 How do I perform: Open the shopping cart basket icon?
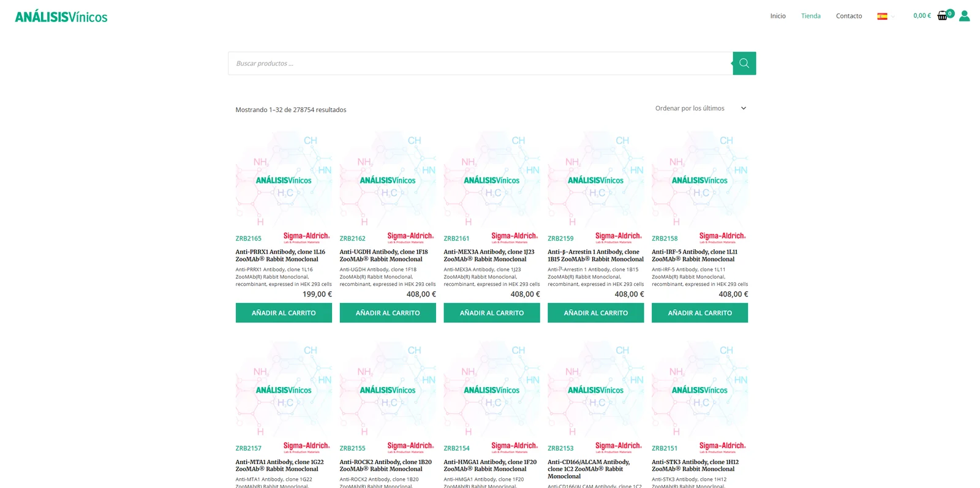[x=943, y=16]
